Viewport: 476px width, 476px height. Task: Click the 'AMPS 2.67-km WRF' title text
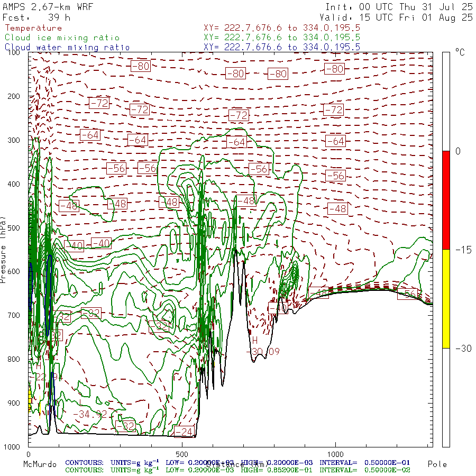click(48, 7)
